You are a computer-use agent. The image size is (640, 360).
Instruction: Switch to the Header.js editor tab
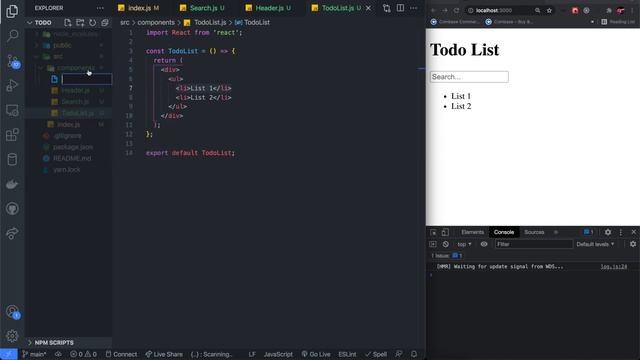(269, 8)
